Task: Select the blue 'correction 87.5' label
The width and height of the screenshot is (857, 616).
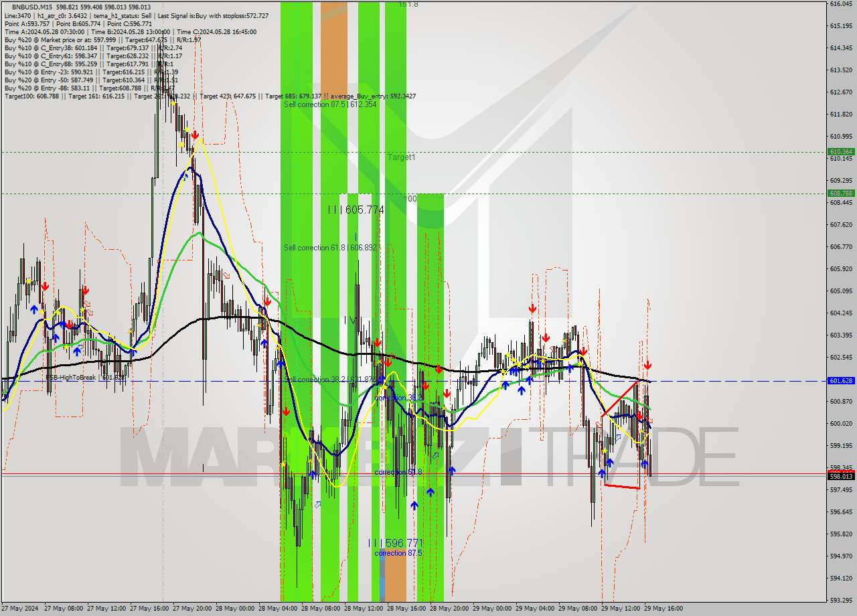Action: pos(398,553)
